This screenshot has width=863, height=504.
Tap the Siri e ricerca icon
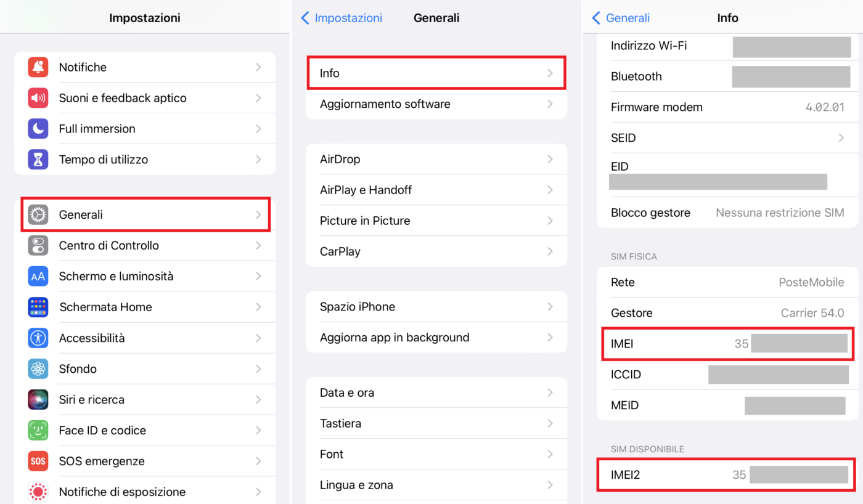click(x=38, y=399)
